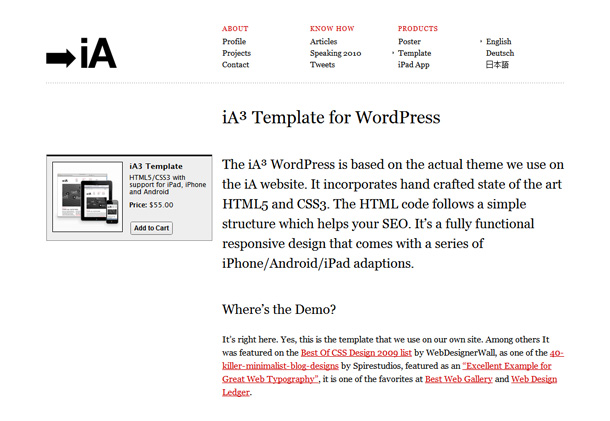The image size is (610, 421).
Task: Open Best Of CSS Design 2009 list link
Action: [356, 353]
